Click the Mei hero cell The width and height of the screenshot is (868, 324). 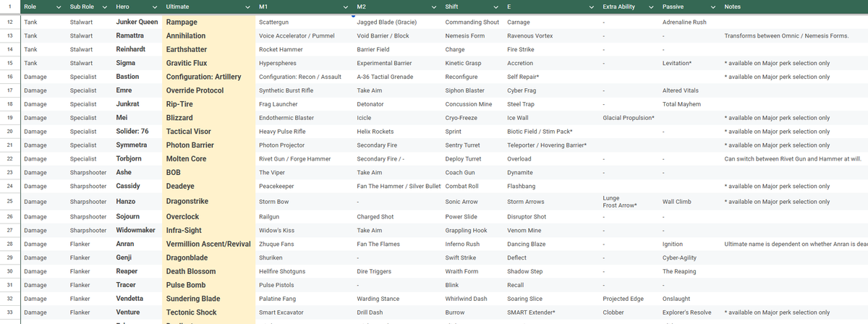(137, 118)
